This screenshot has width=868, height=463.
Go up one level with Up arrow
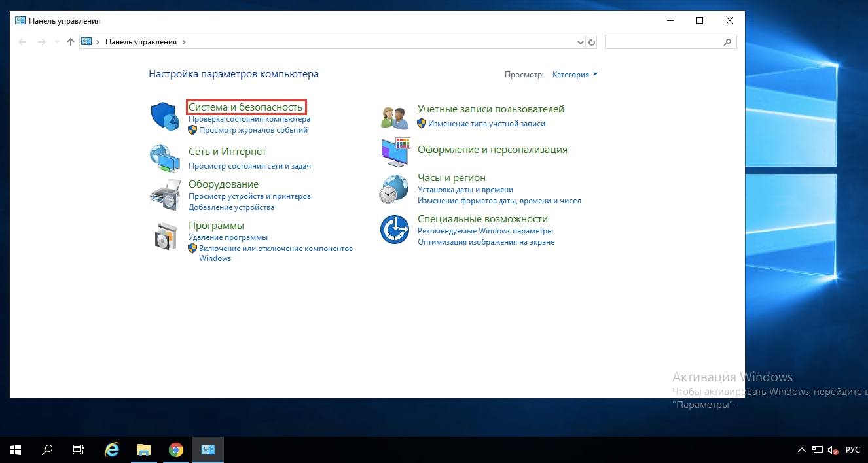click(x=71, y=42)
